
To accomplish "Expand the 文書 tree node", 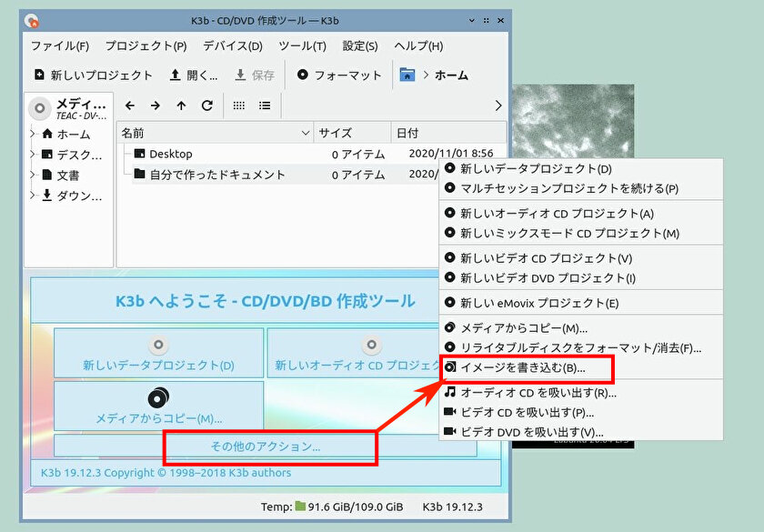I will (33, 175).
